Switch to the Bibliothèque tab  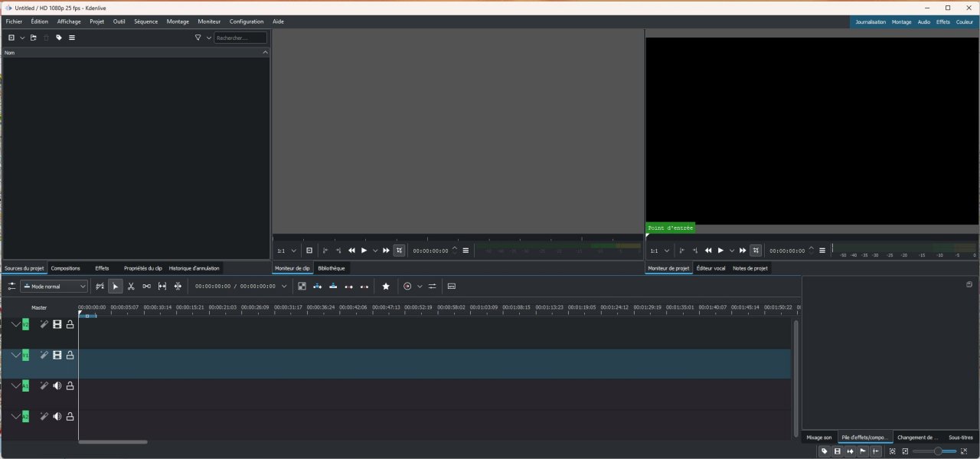(x=331, y=268)
